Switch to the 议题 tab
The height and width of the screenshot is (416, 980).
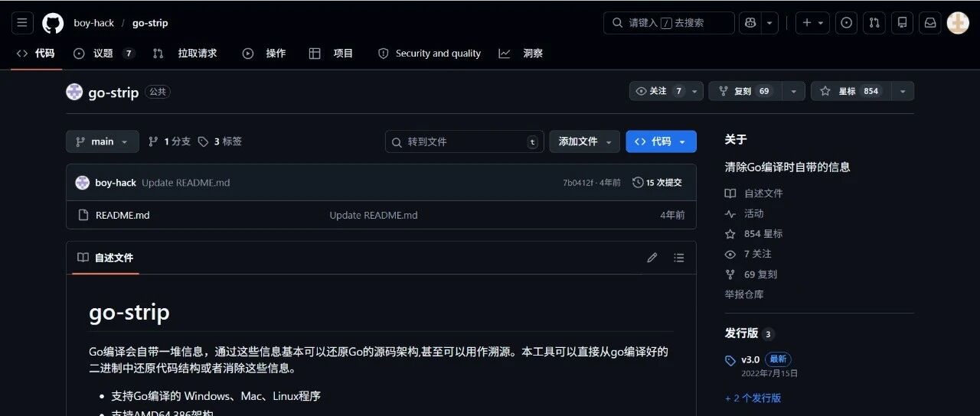pos(104,54)
